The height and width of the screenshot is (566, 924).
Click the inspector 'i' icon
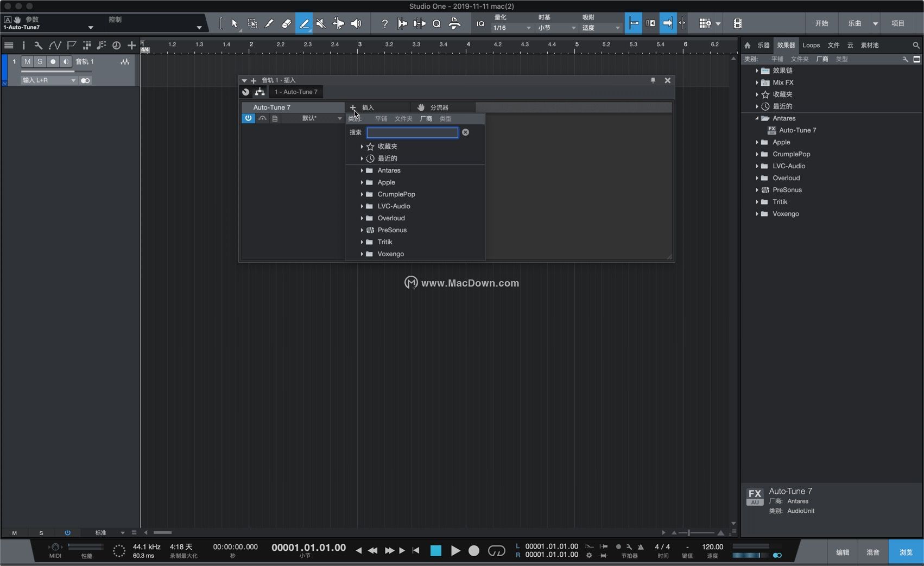(23, 46)
